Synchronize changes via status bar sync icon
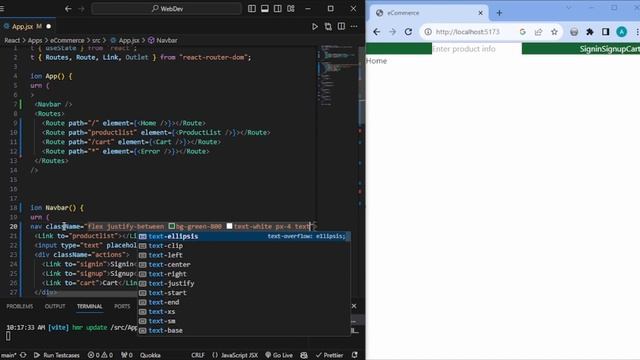Viewport: 640px width, 360px height. pos(23,355)
